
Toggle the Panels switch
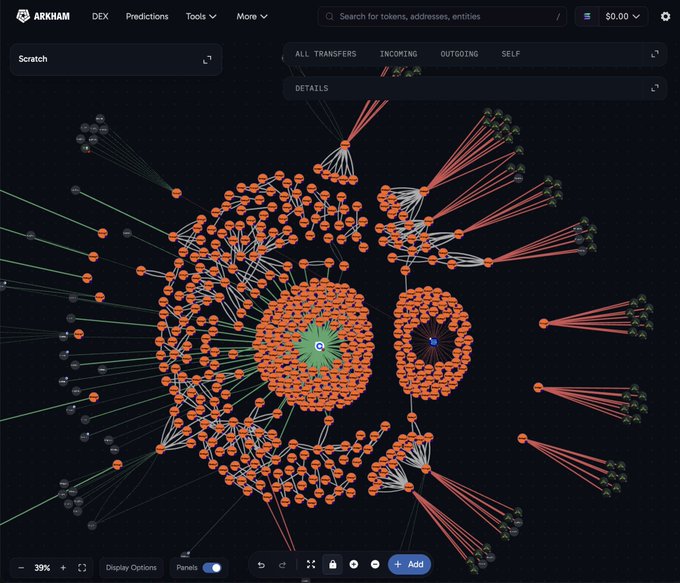212,567
